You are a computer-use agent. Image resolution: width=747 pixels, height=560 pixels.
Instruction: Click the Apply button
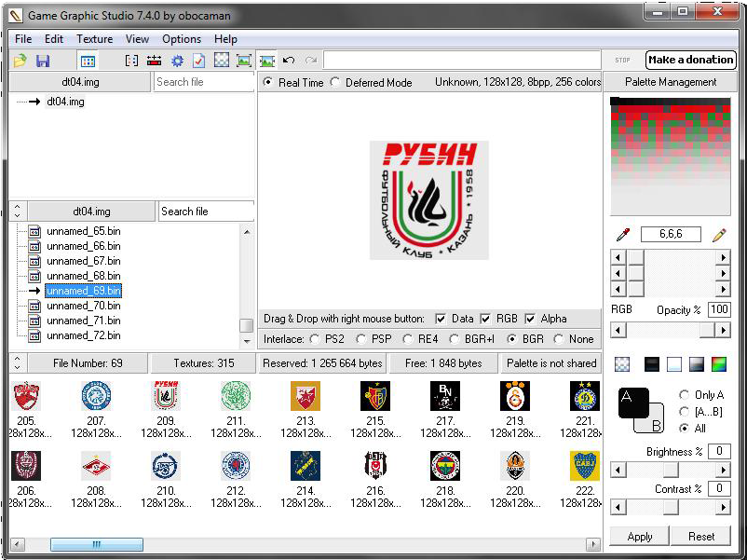pyautogui.click(x=639, y=537)
